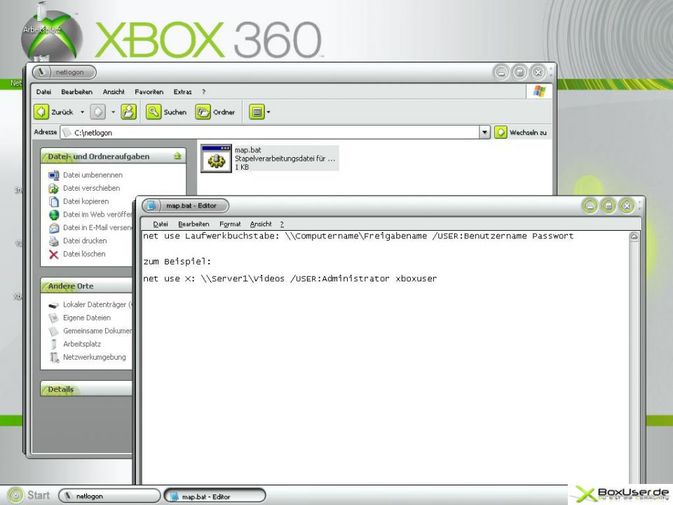Click the forward navigation arrow icon
This screenshot has width=673, height=505.
[x=98, y=112]
